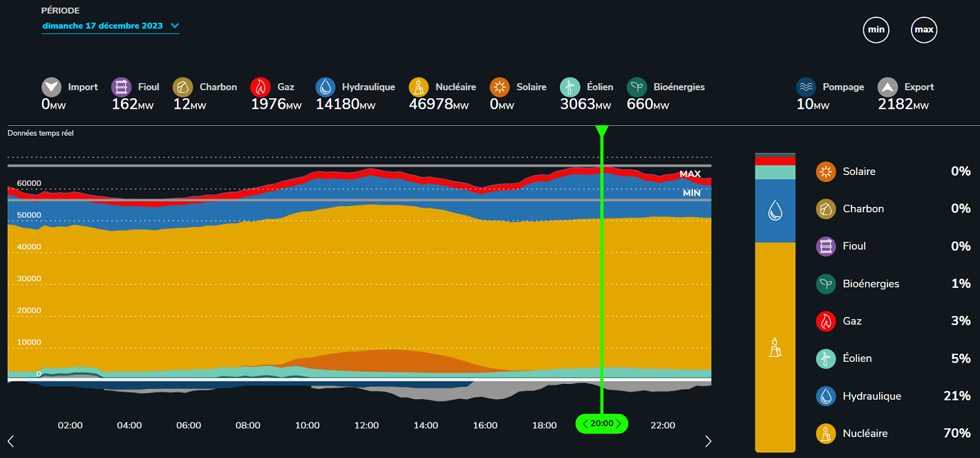Screen dimensions: 980x458
Task: Click Éolien icon in percentage legend
Action: (x=826, y=358)
